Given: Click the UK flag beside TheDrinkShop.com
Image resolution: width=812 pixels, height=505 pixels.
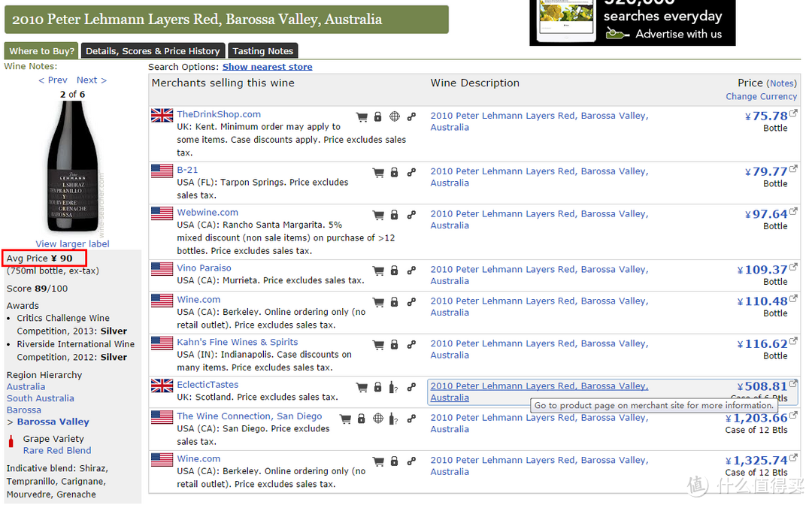Looking at the screenshot, I should (x=162, y=116).
